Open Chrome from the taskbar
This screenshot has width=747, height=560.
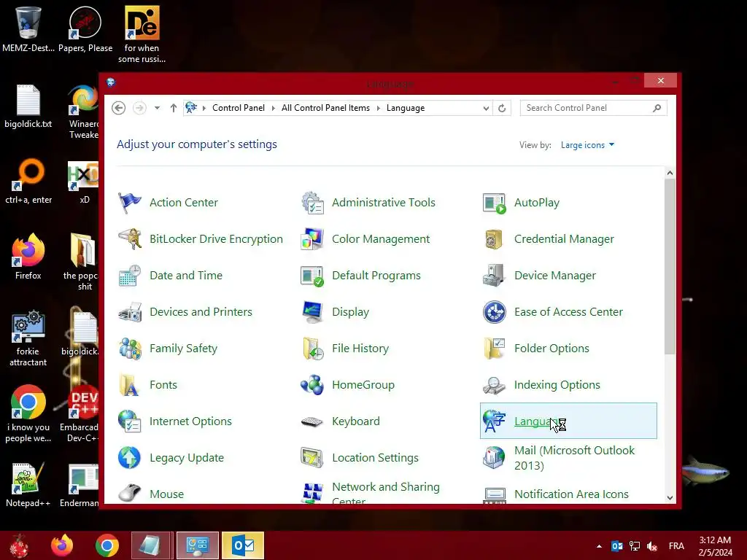(107, 545)
